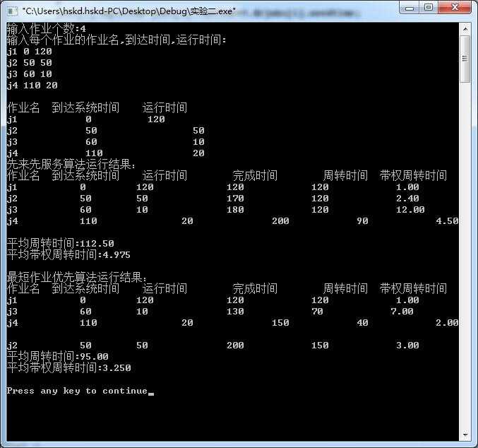Click the weighted turnaround value 4.50
The height and width of the screenshot is (448, 478).
click(447, 221)
